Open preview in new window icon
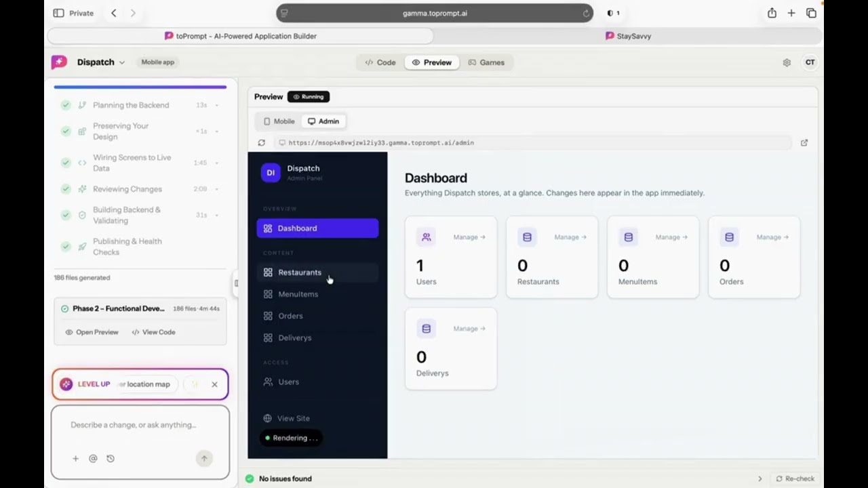868x488 pixels. pyautogui.click(x=804, y=143)
